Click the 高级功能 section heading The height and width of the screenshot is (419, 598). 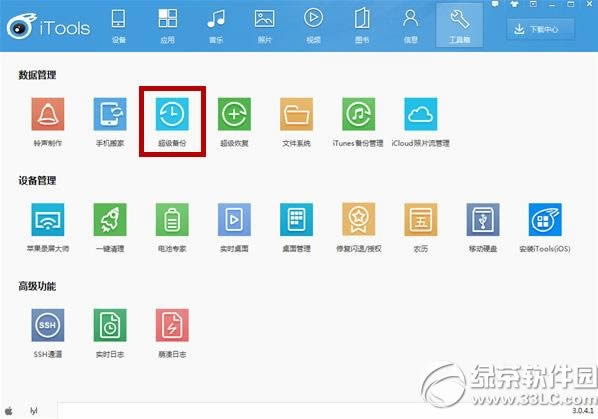37,286
